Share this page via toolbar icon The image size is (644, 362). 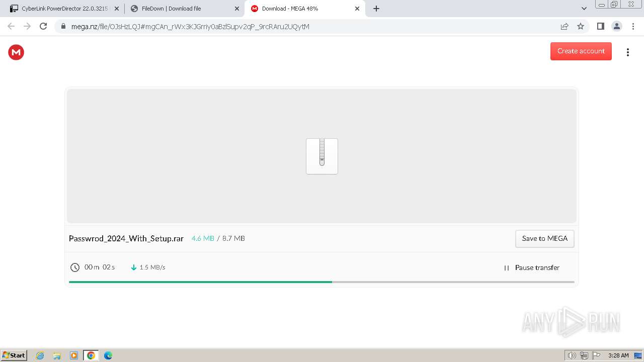click(565, 27)
